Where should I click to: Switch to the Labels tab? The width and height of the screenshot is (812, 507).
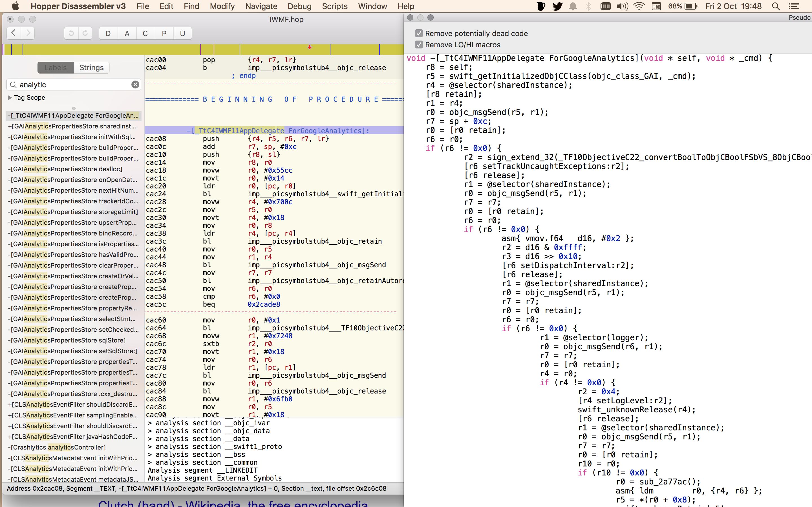pos(56,68)
